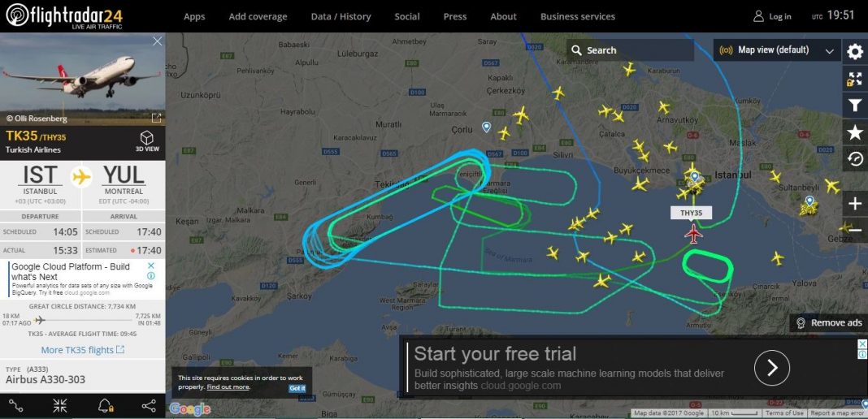
Task: Open the Data / History menu
Action: 341,16
